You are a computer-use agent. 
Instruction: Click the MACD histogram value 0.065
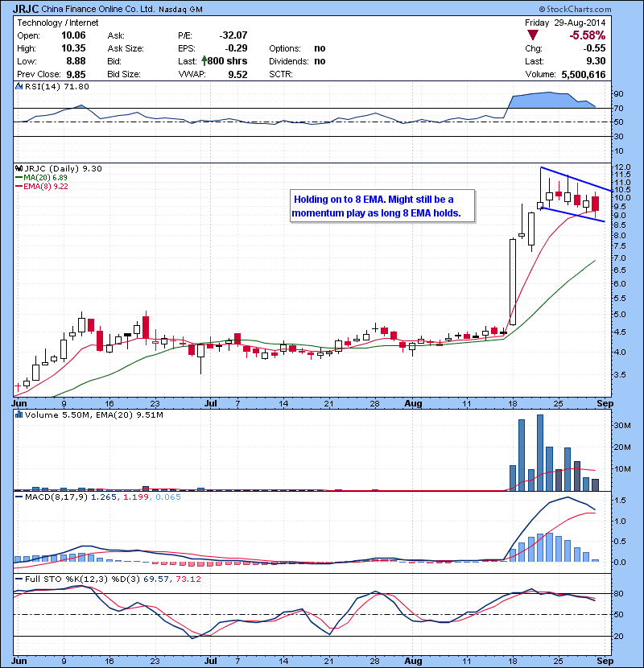coord(168,497)
